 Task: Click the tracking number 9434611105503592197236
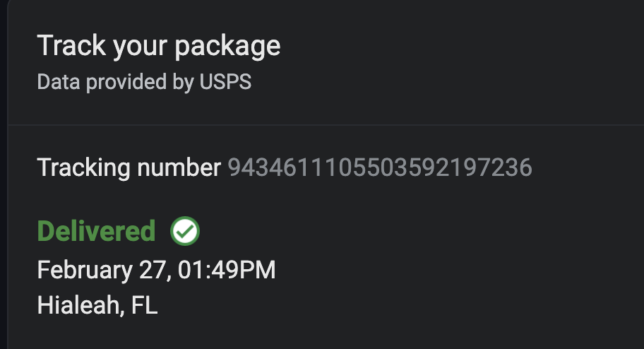[x=380, y=167]
